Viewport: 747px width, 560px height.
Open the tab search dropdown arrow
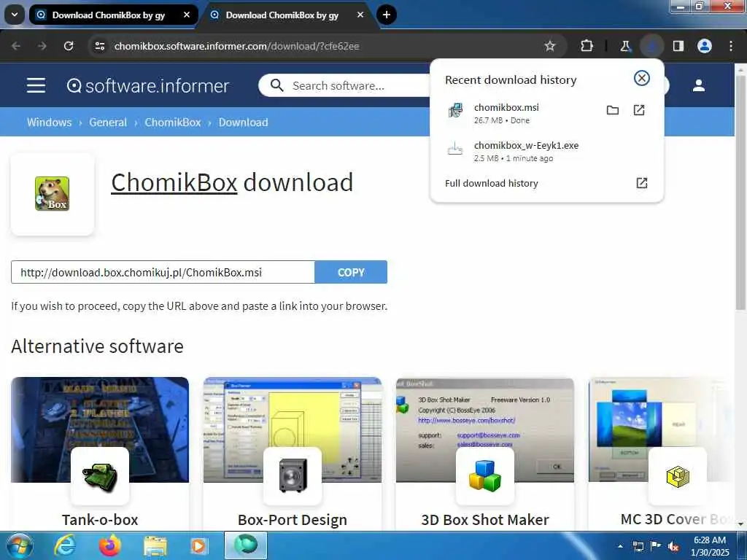coord(15,15)
